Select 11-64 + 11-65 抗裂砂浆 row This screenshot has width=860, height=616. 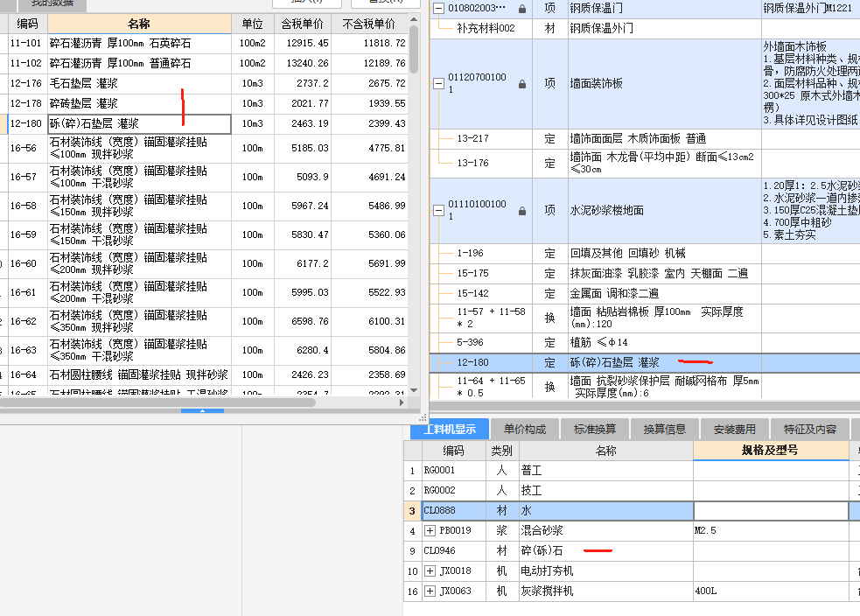tap(645, 386)
